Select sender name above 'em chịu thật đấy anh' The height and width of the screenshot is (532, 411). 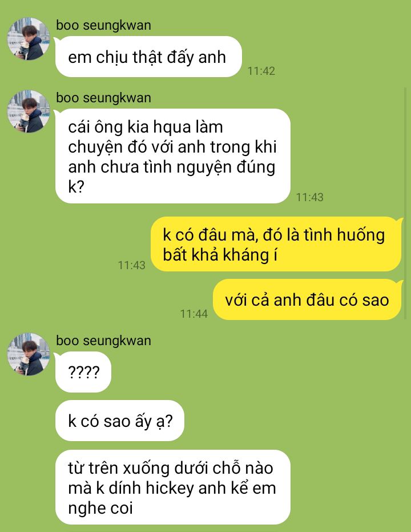[x=103, y=26]
